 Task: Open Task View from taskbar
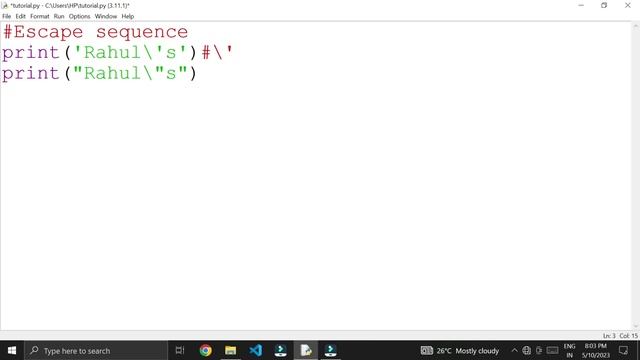[180, 351]
